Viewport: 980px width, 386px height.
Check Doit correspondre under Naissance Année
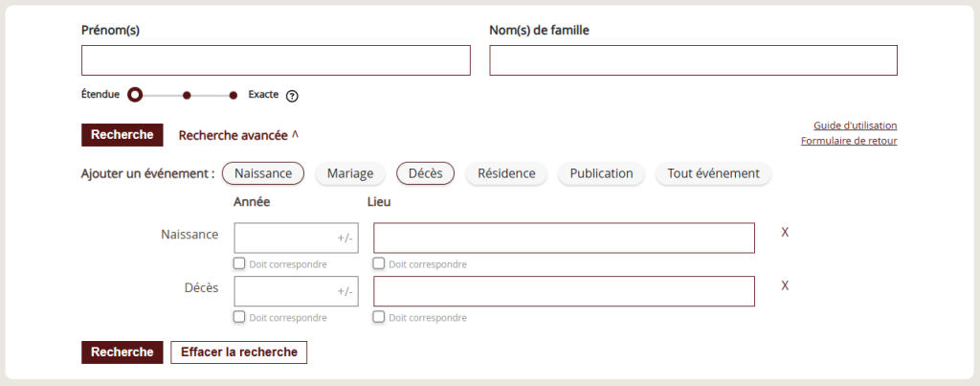tap(239, 263)
